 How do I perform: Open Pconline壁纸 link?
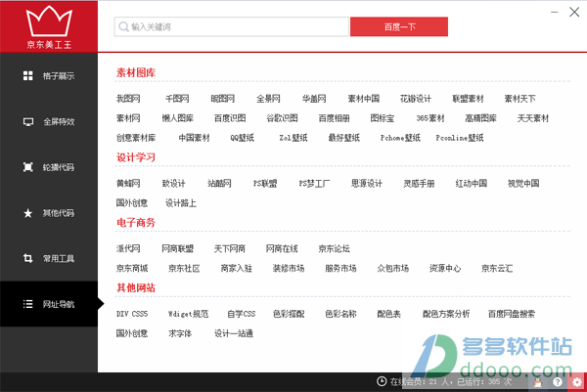(x=460, y=138)
